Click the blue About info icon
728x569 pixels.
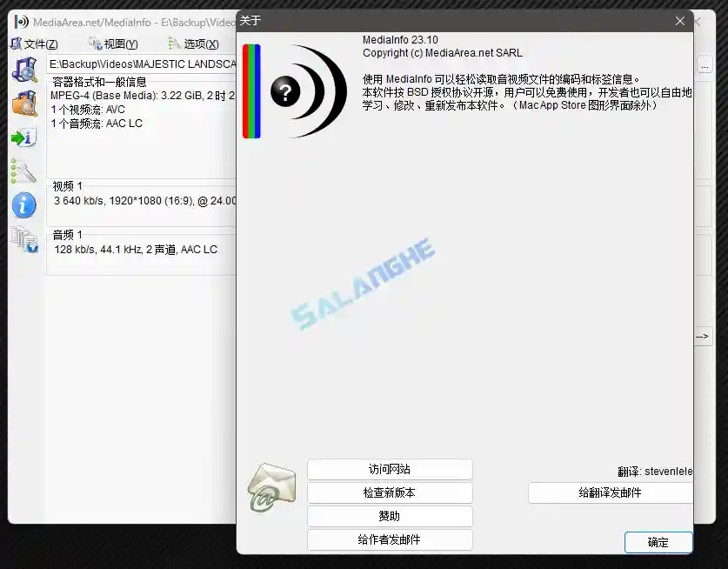(24, 205)
